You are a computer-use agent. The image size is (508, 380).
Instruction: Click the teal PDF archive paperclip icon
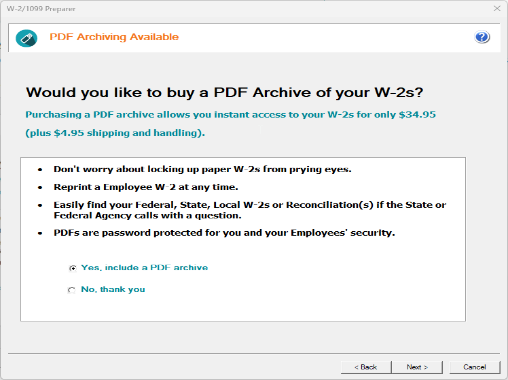[x=26, y=38]
